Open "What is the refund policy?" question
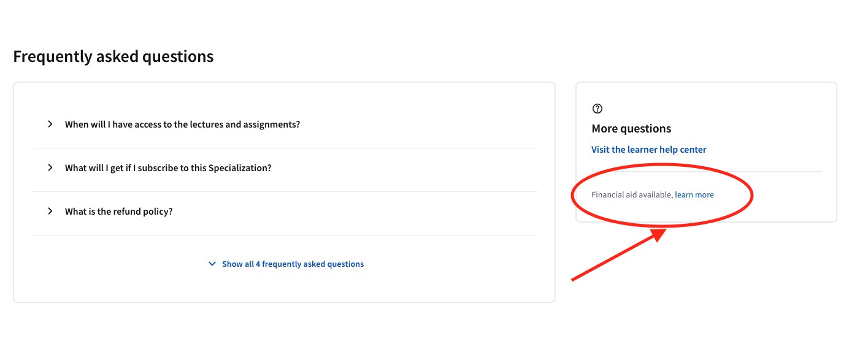The image size is (868, 341). pos(118,212)
